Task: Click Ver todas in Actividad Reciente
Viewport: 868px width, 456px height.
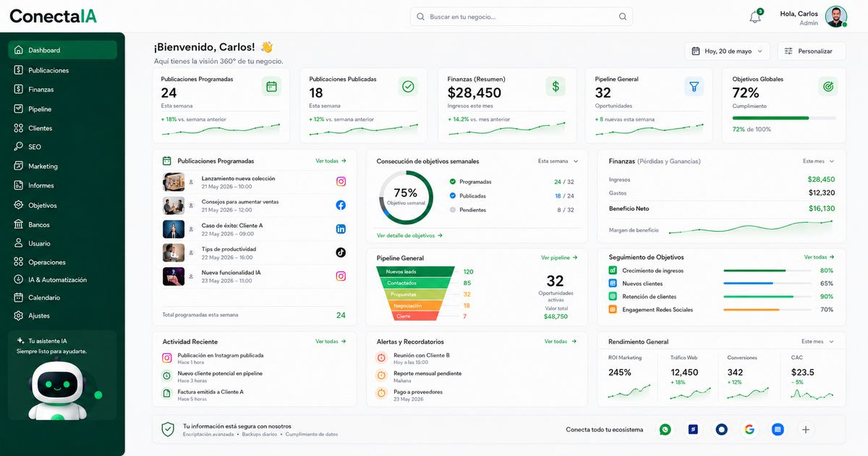Action: pos(331,342)
